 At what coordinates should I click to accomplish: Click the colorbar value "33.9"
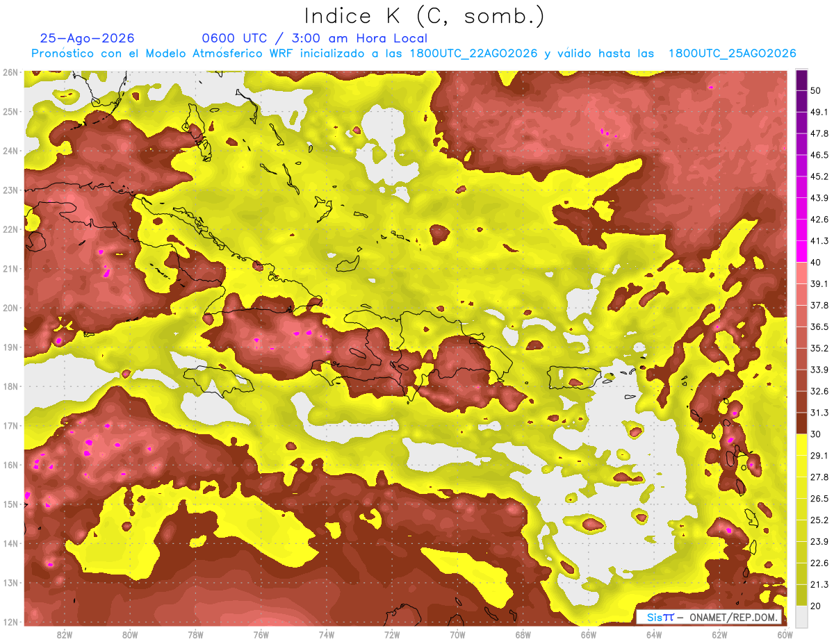819,370
